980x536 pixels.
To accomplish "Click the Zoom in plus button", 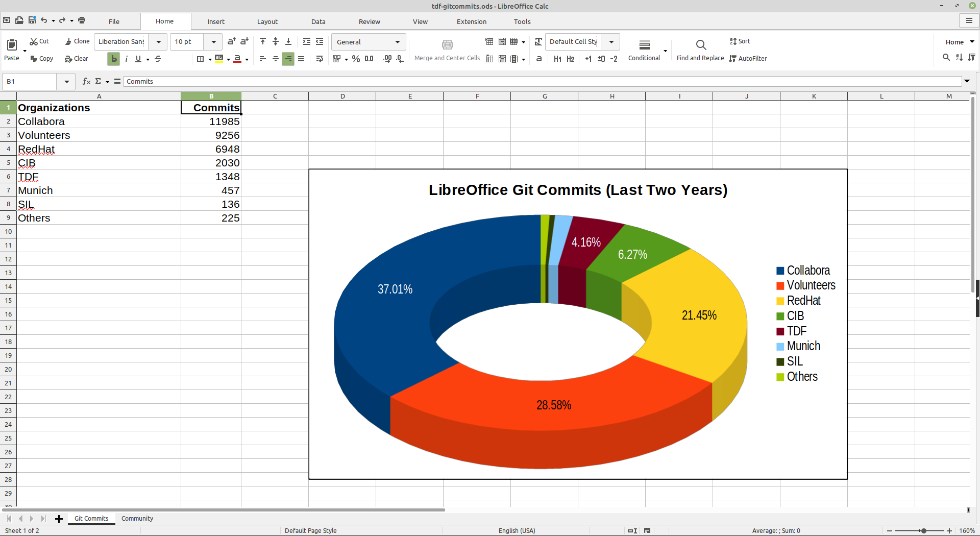I will [x=949, y=531].
